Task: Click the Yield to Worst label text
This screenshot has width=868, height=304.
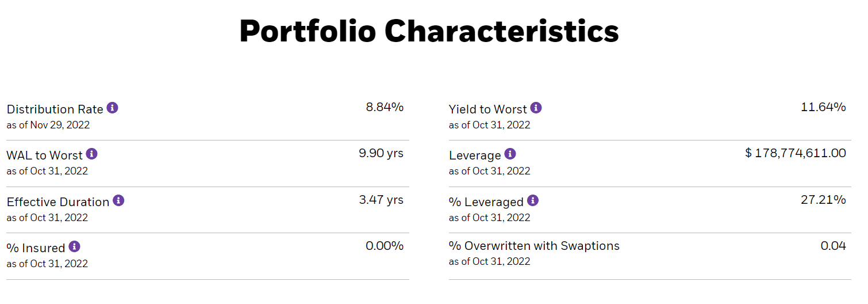Action: (487, 109)
